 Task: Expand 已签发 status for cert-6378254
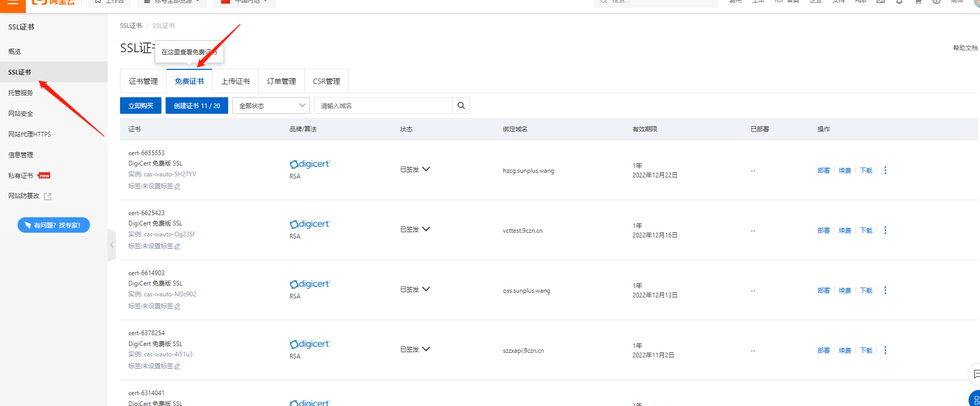click(426, 349)
